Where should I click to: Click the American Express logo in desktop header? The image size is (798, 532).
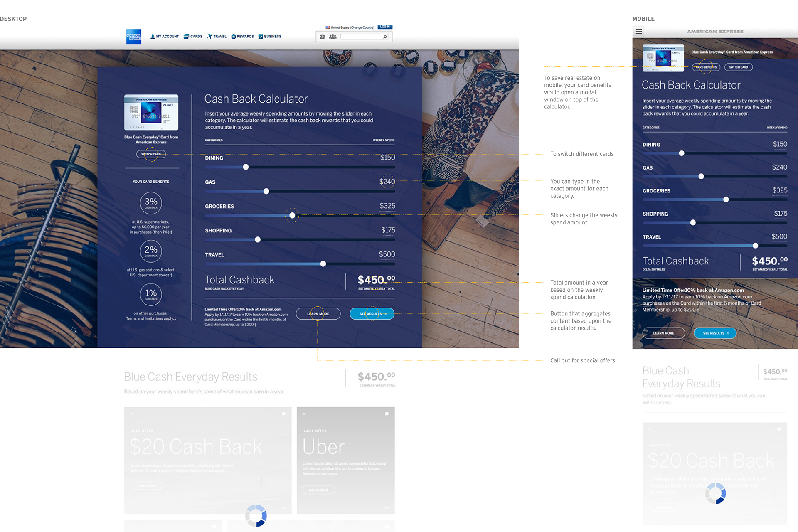[x=134, y=37]
